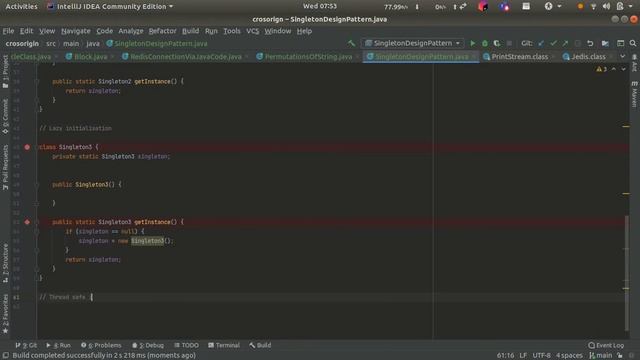Switch to the Jedis.class tab
Viewport: 640px width, 360px height.
(x=588, y=57)
